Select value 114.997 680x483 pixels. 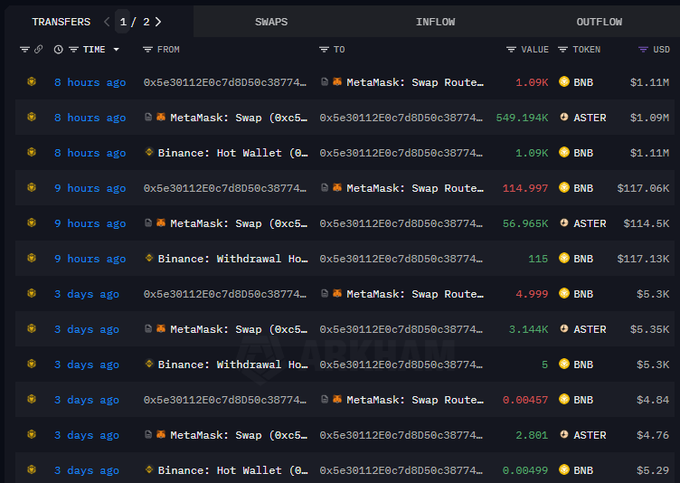[525, 188]
